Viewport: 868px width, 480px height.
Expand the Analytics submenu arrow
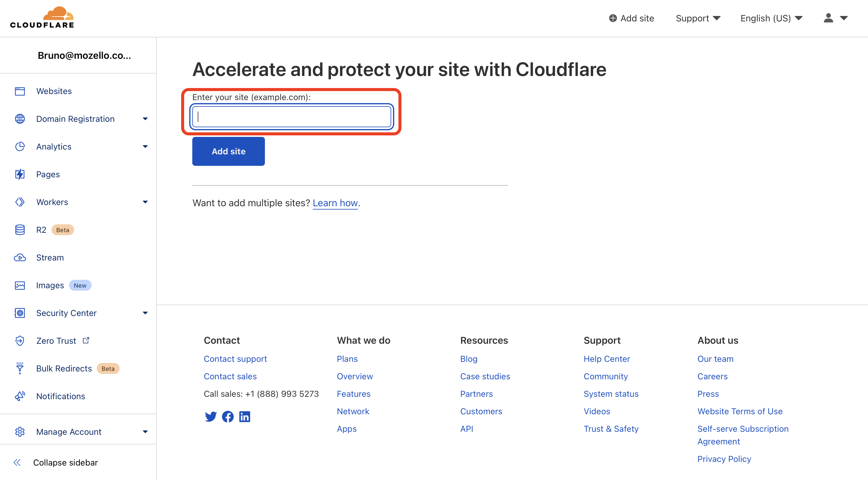pyautogui.click(x=145, y=146)
